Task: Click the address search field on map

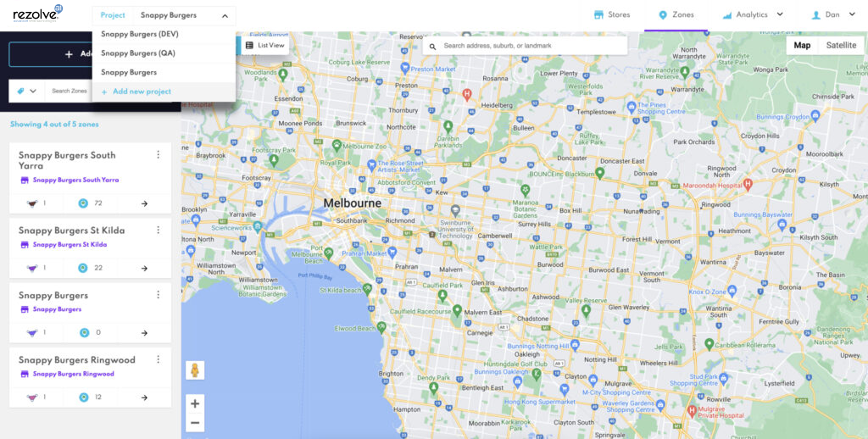Action: pyautogui.click(x=525, y=46)
